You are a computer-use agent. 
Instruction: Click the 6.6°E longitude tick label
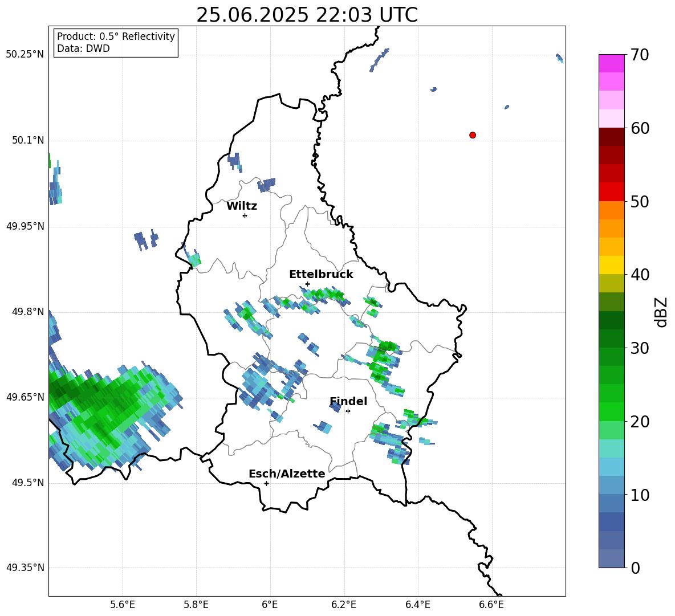(x=491, y=605)
